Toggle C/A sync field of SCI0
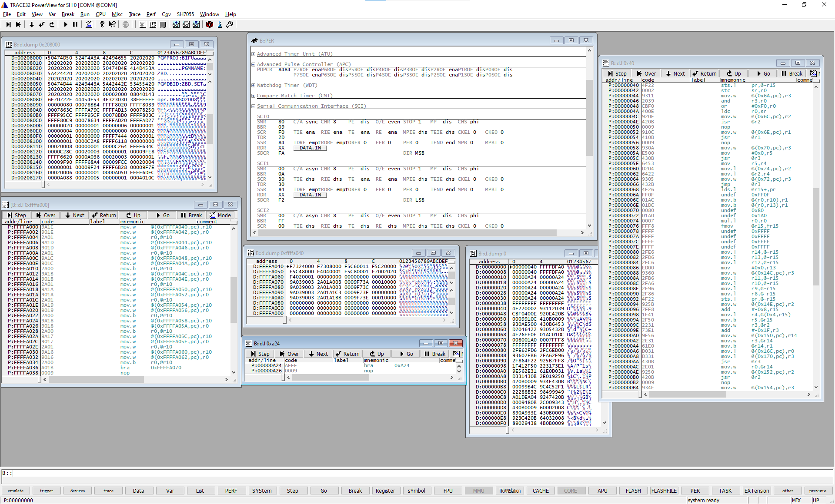 click(311, 122)
